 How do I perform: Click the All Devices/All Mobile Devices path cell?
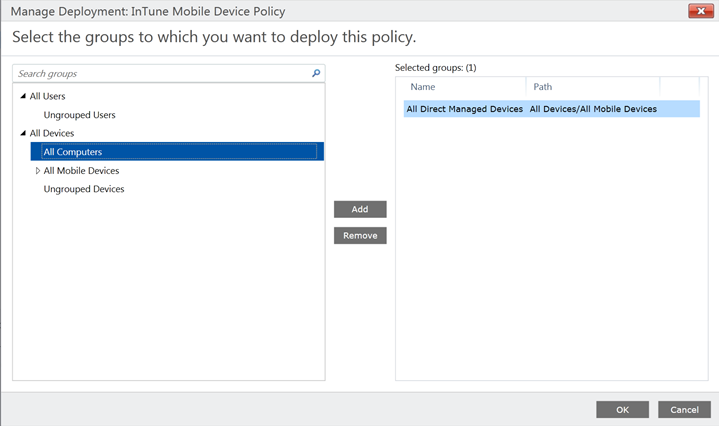coord(593,109)
